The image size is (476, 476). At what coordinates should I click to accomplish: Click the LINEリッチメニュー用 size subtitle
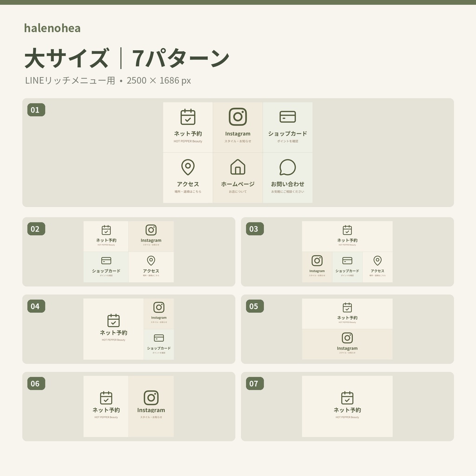click(x=108, y=80)
